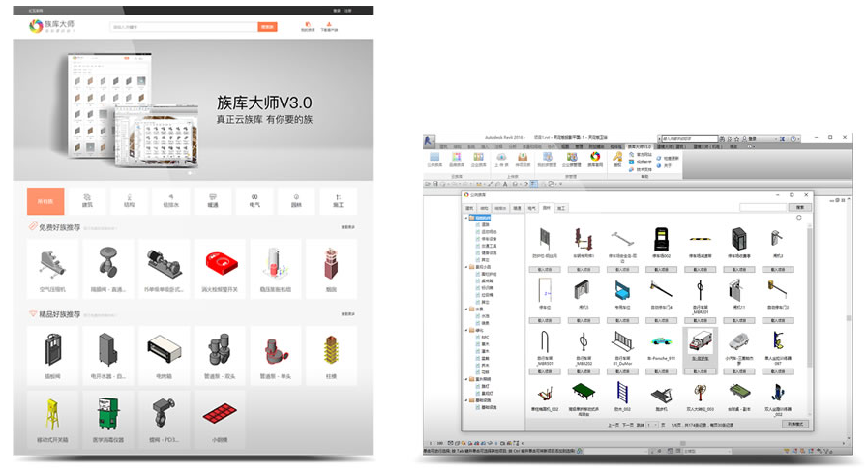
Task: Click 官方网站 in the ribbon help group
Action: (641, 155)
